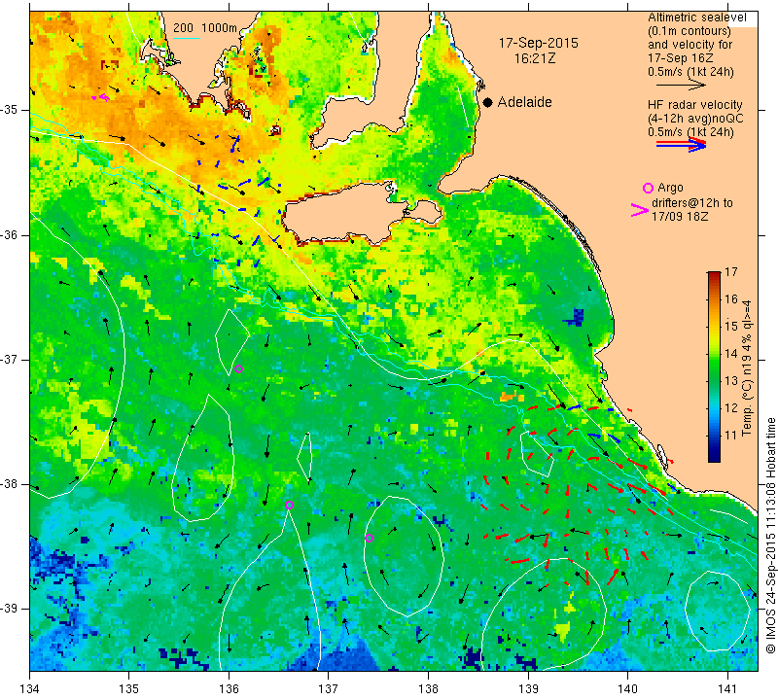The height and width of the screenshot is (700, 778).
Task: Click the -36 latitude axis label
Action: coord(9,234)
